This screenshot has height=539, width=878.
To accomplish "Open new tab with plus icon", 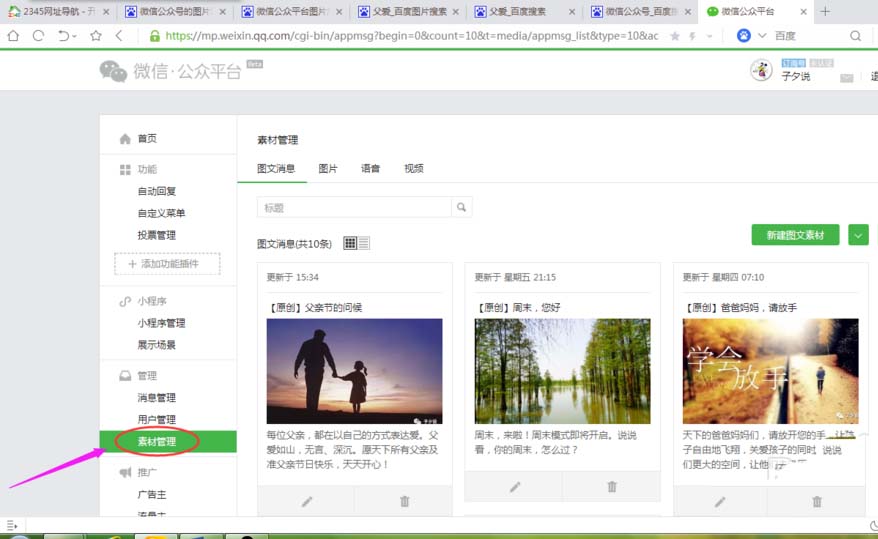I will 825,11.
